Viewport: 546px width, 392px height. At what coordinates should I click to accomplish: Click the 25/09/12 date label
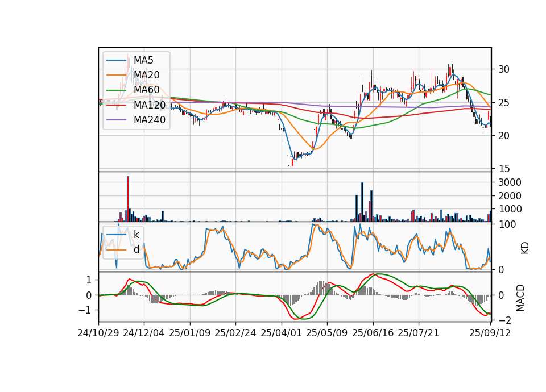tap(490, 333)
